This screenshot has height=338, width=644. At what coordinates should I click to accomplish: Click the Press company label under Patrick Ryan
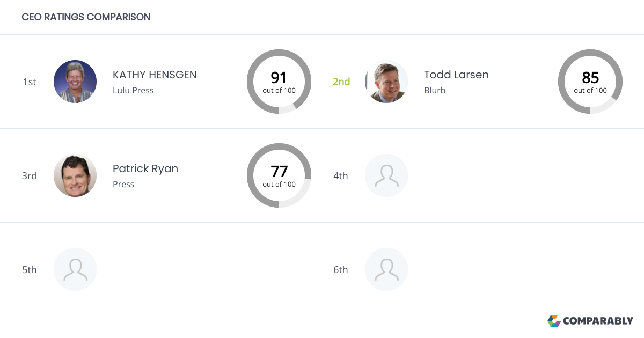tap(123, 184)
